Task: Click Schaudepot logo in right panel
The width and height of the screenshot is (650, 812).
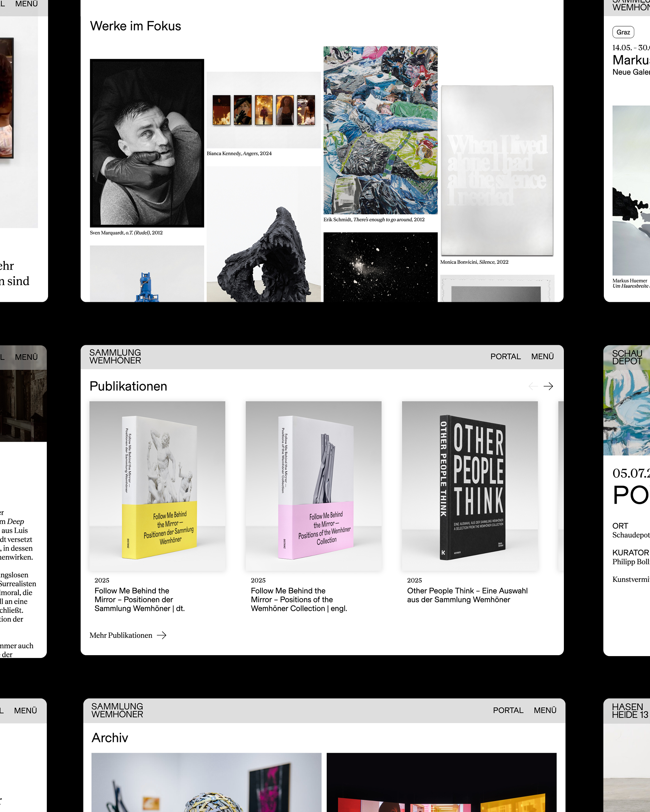Action: 627,357
